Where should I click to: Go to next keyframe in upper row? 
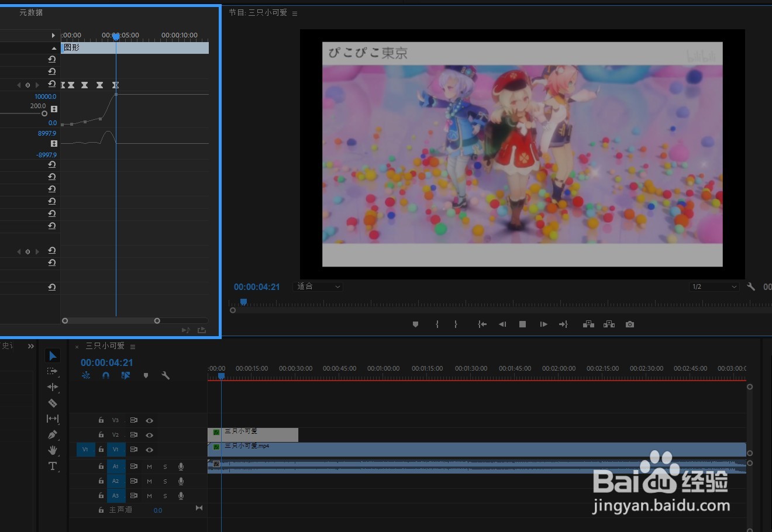[x=37, y=85]
